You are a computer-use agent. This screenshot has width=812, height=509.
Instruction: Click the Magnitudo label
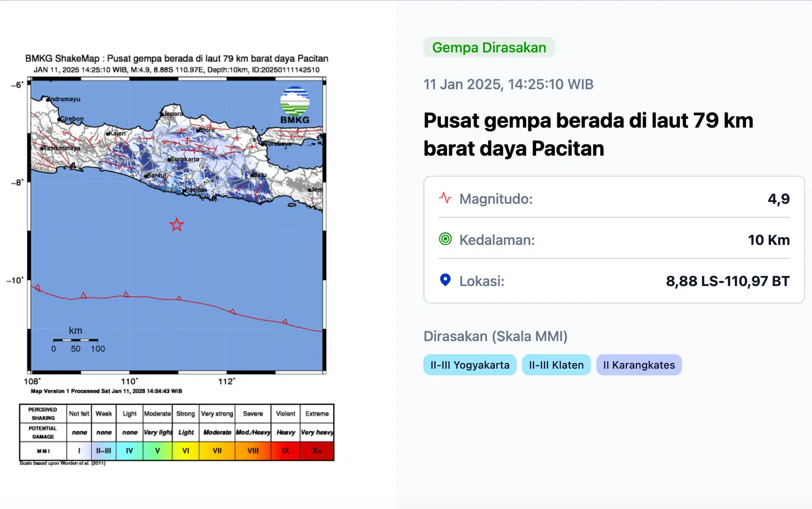(496, 198)
